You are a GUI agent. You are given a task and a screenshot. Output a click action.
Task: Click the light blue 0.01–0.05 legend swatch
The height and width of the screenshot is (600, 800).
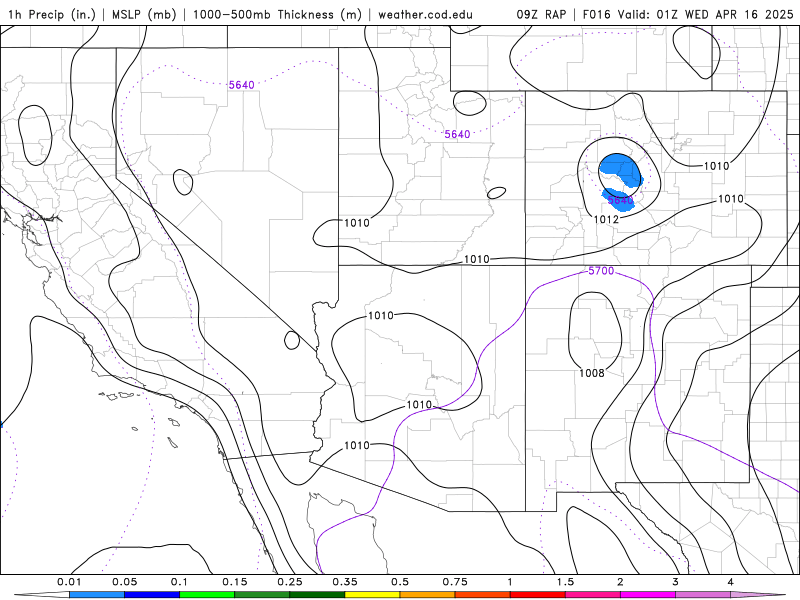[x=97, y=595]
